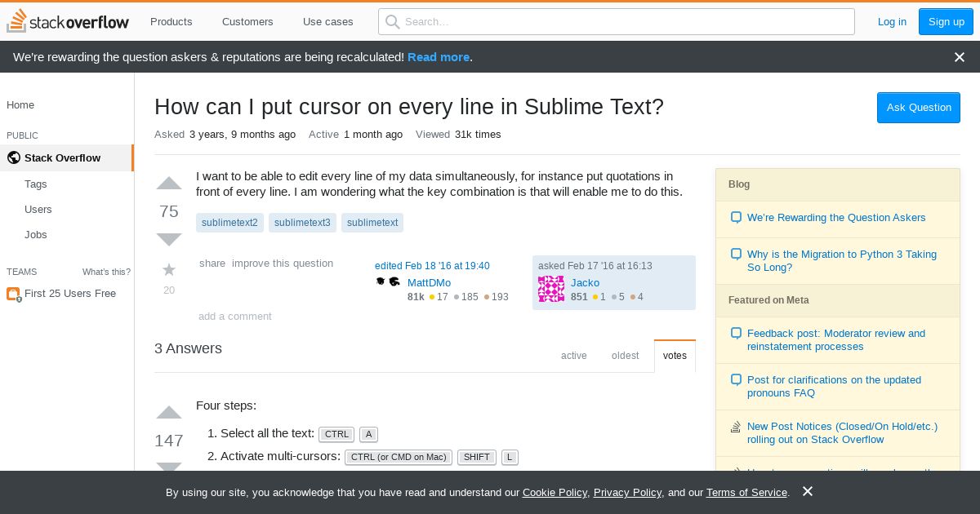Click the meta icon beside updated pronouns FAQ
Image resolution: width=980 pixels, height=514 pixels.
736,380
